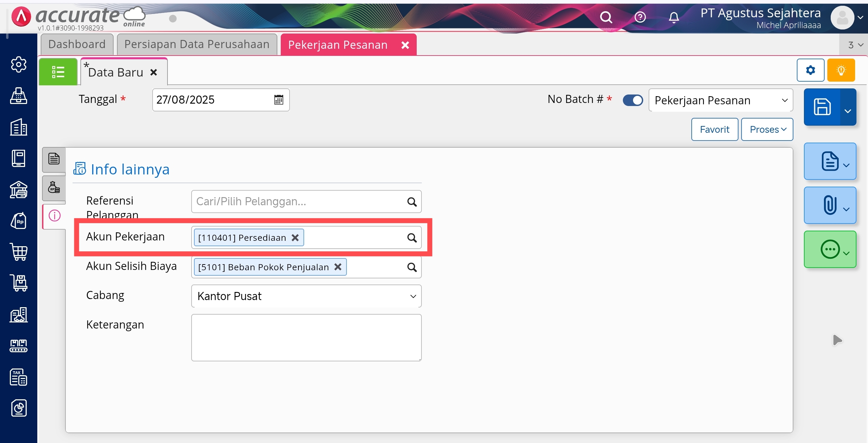
Task: Click into the Keterangan text area
Action: 306,337
